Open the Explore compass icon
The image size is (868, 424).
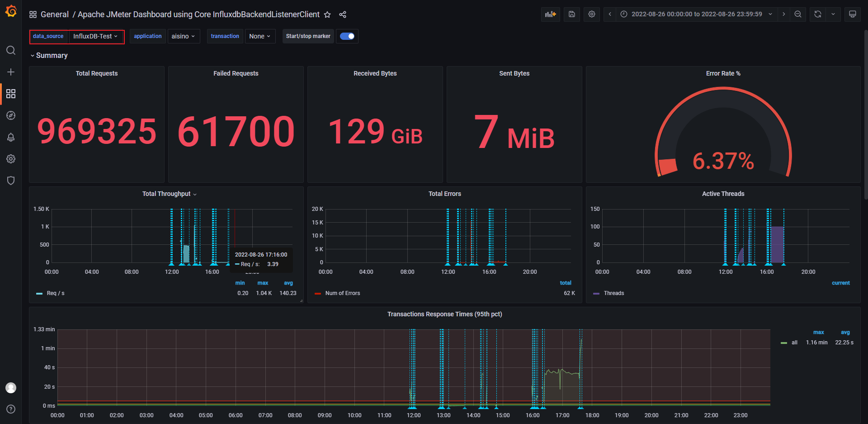click(x=11, y=115)
